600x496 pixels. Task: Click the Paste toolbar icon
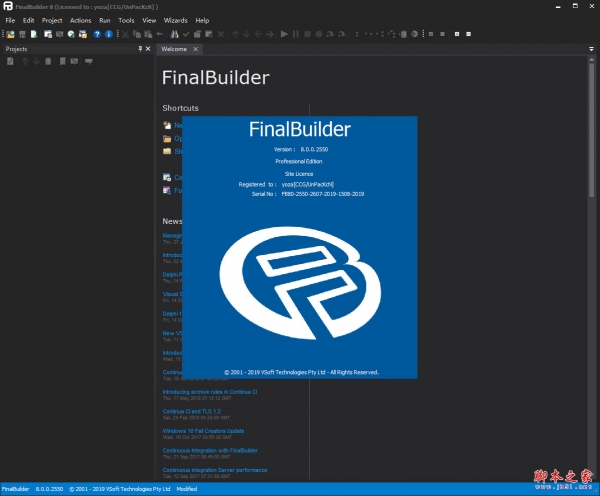(148, 34)
